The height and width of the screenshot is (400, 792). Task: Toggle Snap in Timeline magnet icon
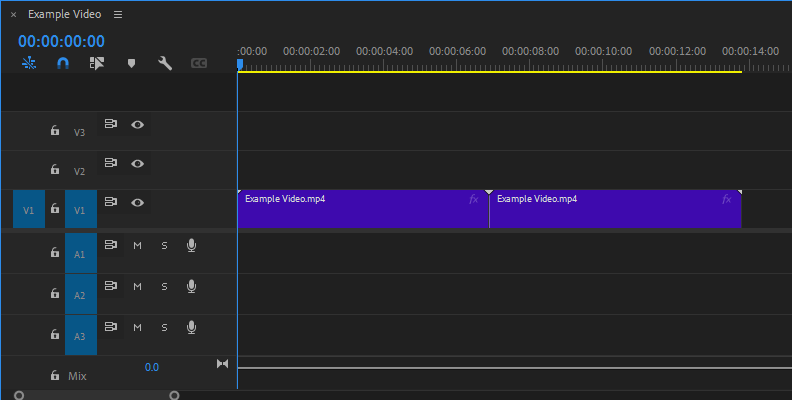coord(63,63)
